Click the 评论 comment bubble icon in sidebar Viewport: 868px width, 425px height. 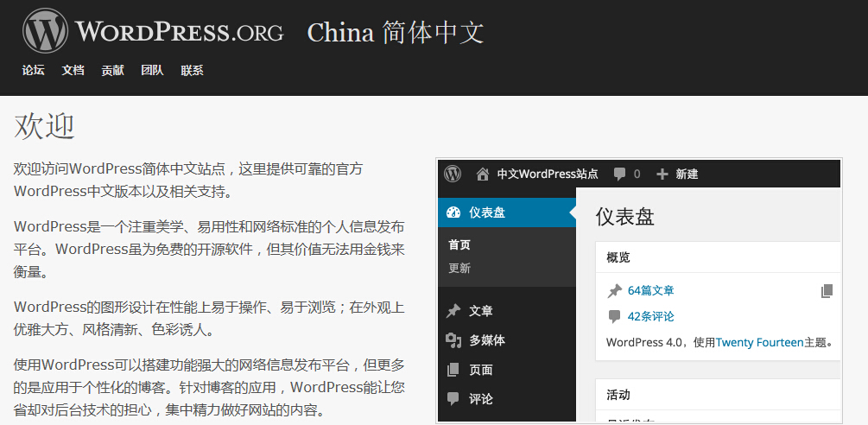(453, 398)
